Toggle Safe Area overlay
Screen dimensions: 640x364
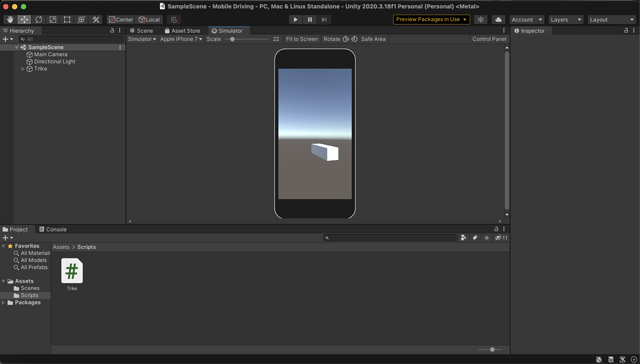click(373, 39)
